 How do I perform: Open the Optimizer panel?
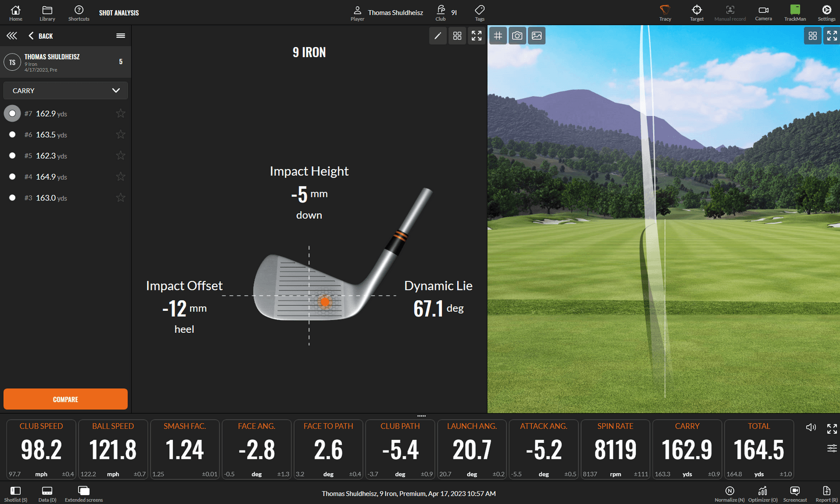762,492
